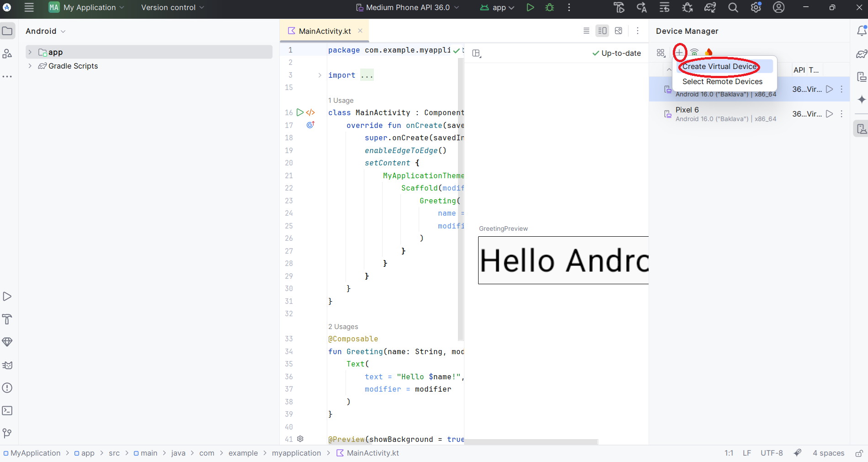Open the Medium Phone API 36.0 device dropdown
Viewport: 868px width, 462px height.
click(x=407, y=7)
